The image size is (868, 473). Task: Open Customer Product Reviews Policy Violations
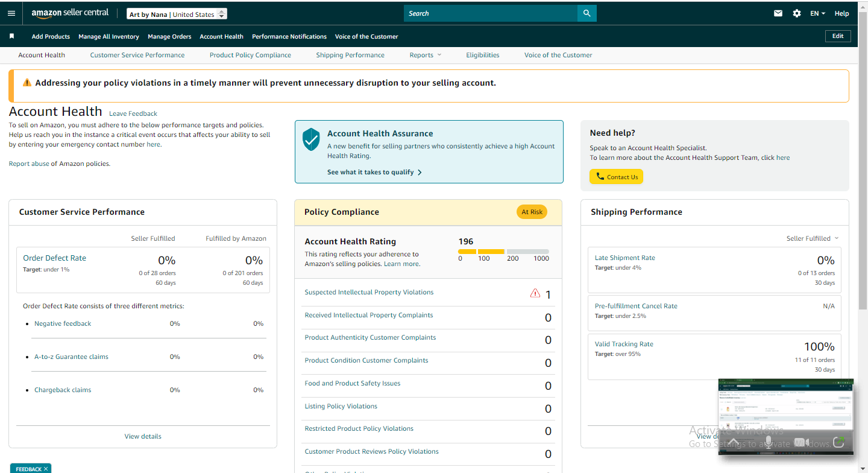(372, 451)
